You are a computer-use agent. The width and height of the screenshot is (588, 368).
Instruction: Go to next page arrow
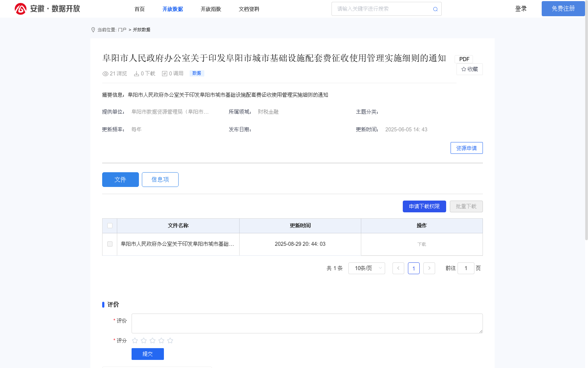[429, 268]
